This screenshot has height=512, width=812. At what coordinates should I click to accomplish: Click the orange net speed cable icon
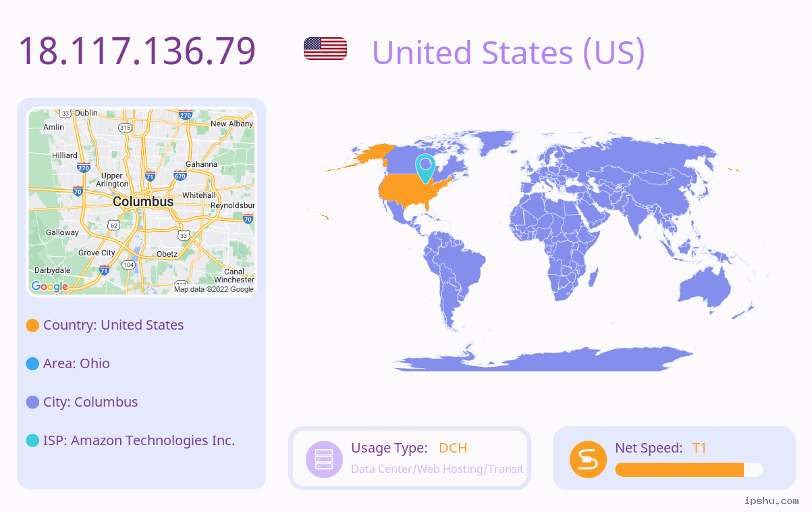coord(589,459)
